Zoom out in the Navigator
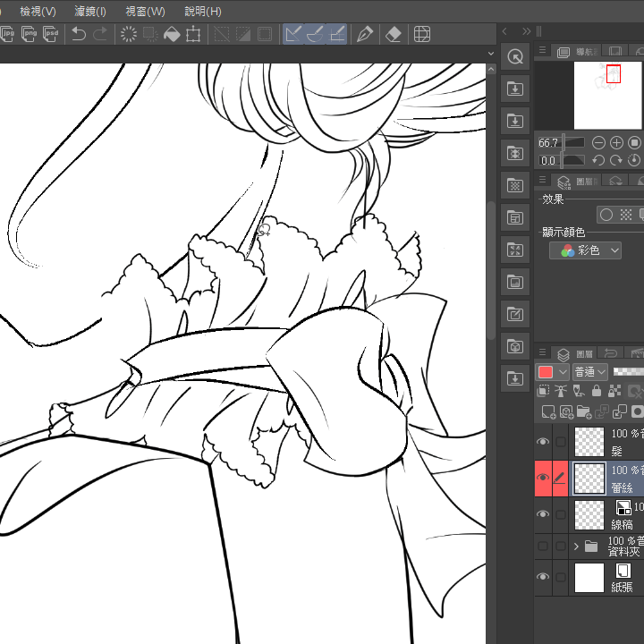Viewport: 644px width, 644px height. [598, 143]
